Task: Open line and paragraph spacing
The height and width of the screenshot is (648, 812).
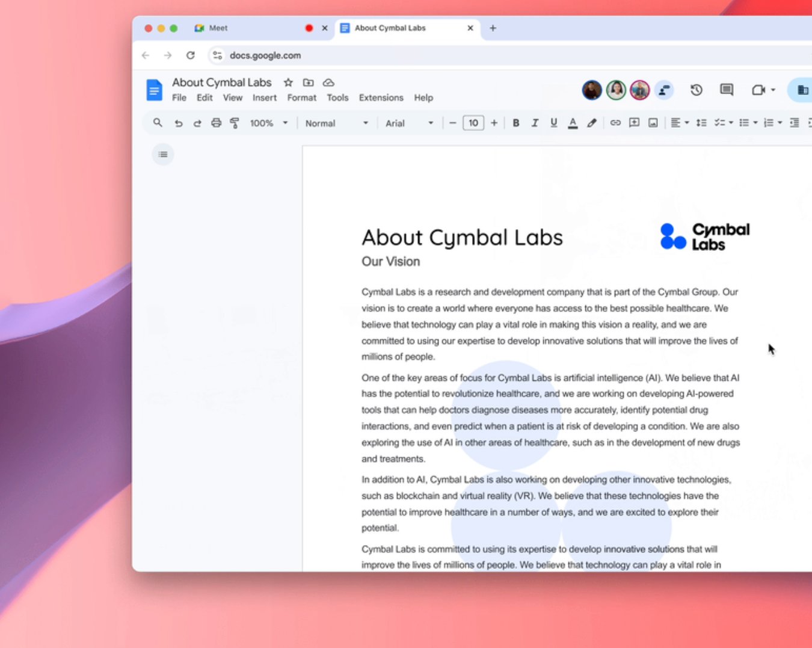Action: [701, 123]
